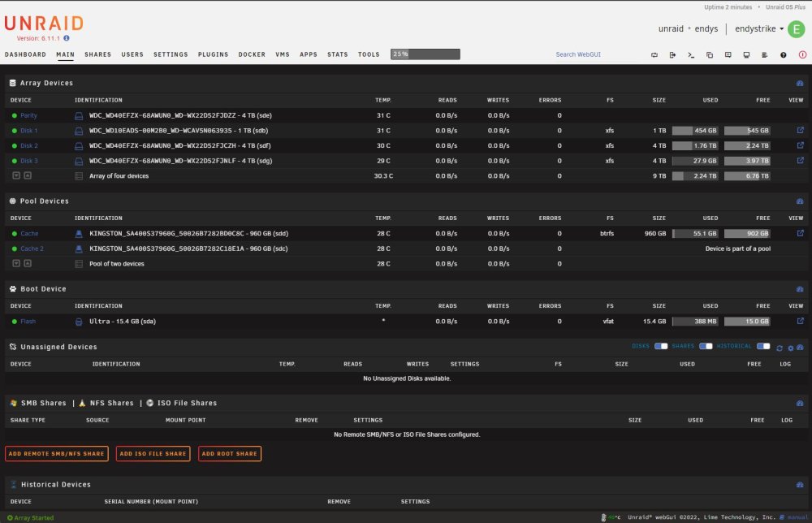The image size is (812, 523).
Task: Click Array Devices section help icon
Action: coord(800,84)
